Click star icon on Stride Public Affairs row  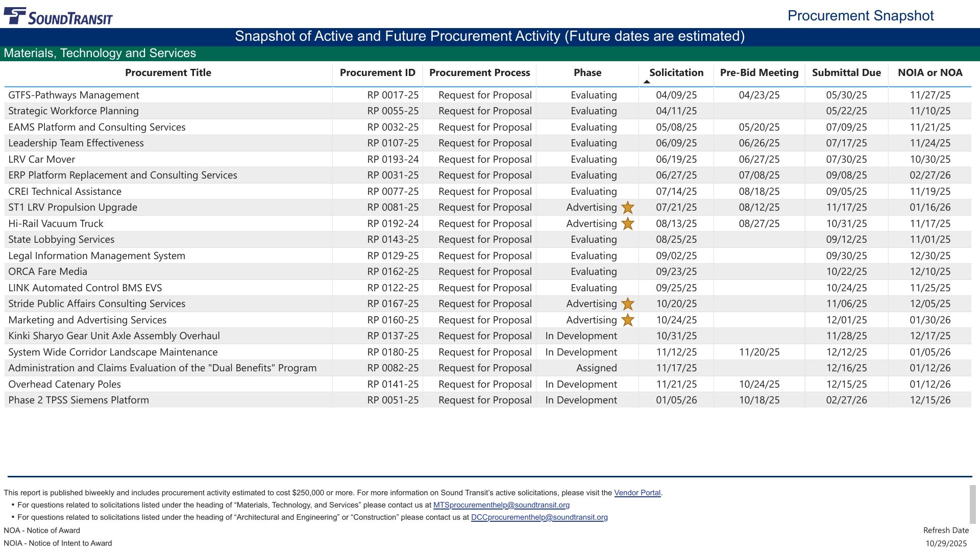pos(627,304)
